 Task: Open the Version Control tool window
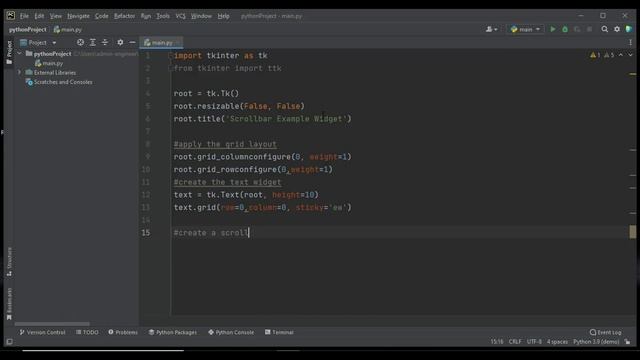(42, 332)
